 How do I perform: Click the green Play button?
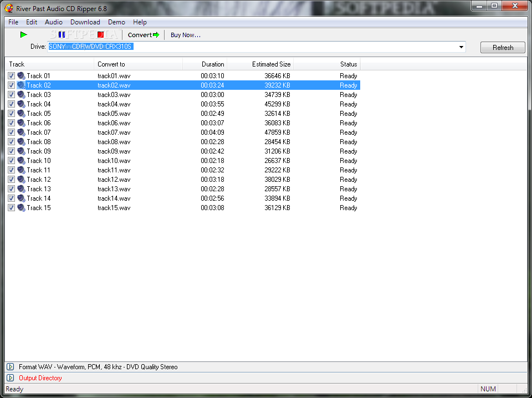point(23,34)
